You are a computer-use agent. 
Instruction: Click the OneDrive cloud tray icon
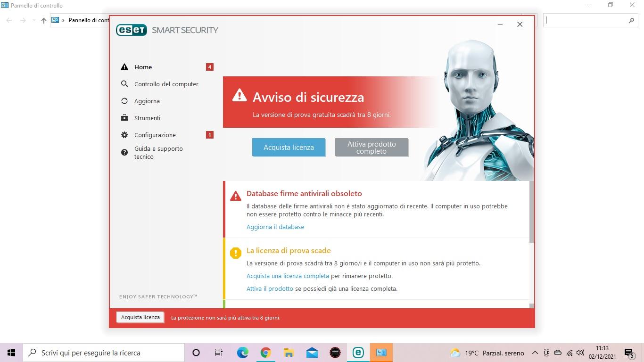pos(558,353)
